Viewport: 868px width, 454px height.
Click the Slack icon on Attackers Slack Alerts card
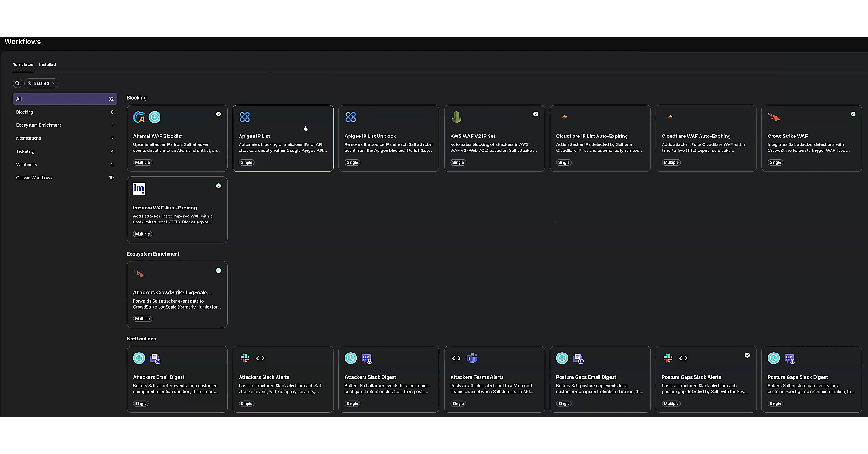[245, 358]
